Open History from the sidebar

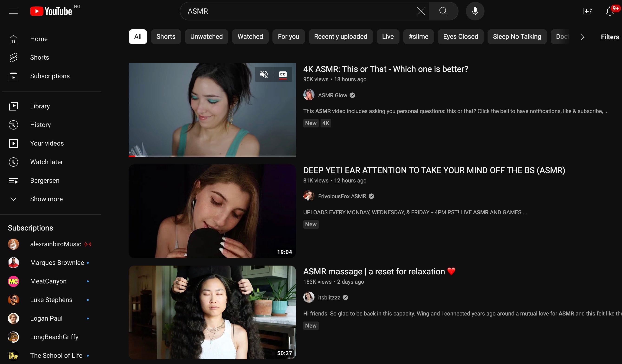[40, 125]
